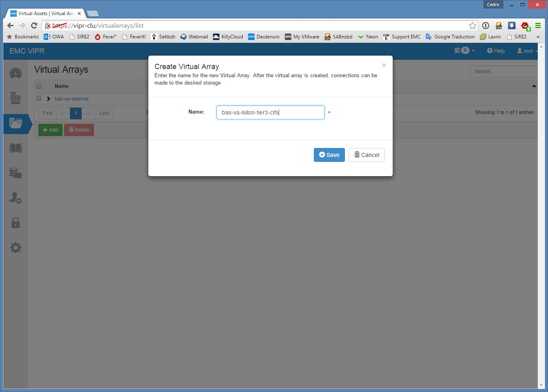Click the security padlock icon in sidebar
The width and height of the screenshot is (548, 392).
[x=16, y=223]
